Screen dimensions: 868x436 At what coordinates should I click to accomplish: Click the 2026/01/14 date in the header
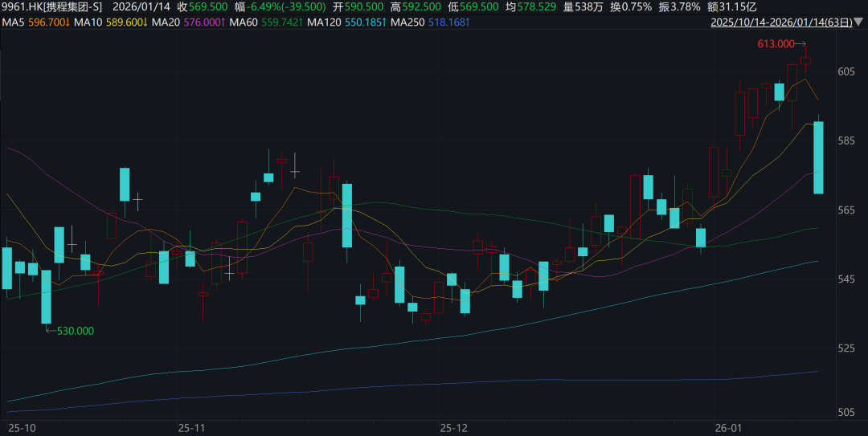pos(141,7)
